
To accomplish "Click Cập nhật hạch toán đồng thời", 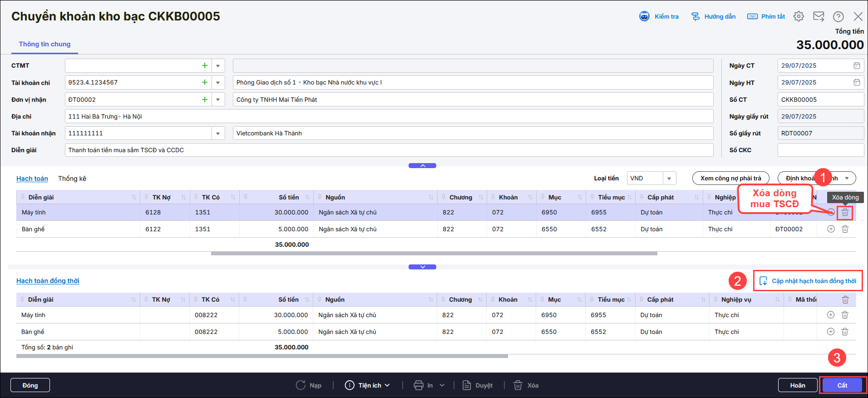I will (x=808, y=281).
